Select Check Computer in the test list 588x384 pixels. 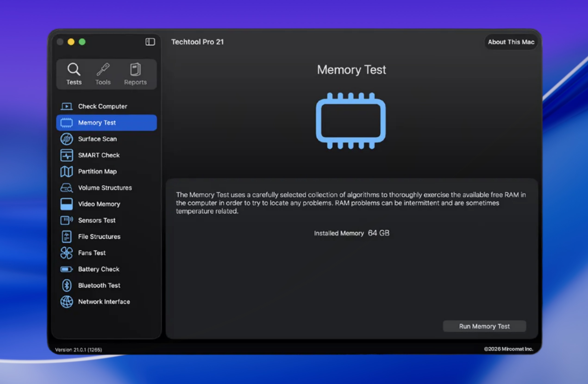(x=106, y=107)
